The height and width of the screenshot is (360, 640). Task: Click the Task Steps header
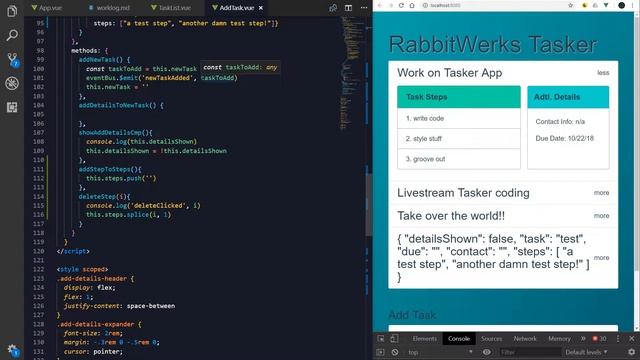[x=459, y=97]
